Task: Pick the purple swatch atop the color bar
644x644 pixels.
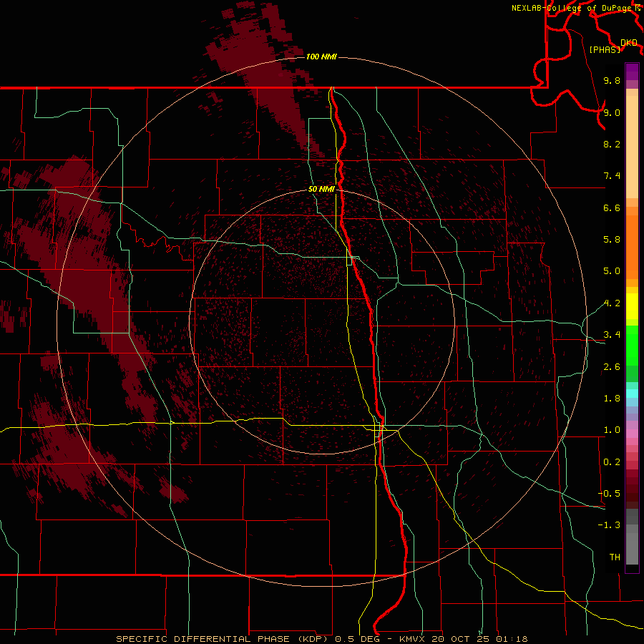Action: tap(632, 72)
